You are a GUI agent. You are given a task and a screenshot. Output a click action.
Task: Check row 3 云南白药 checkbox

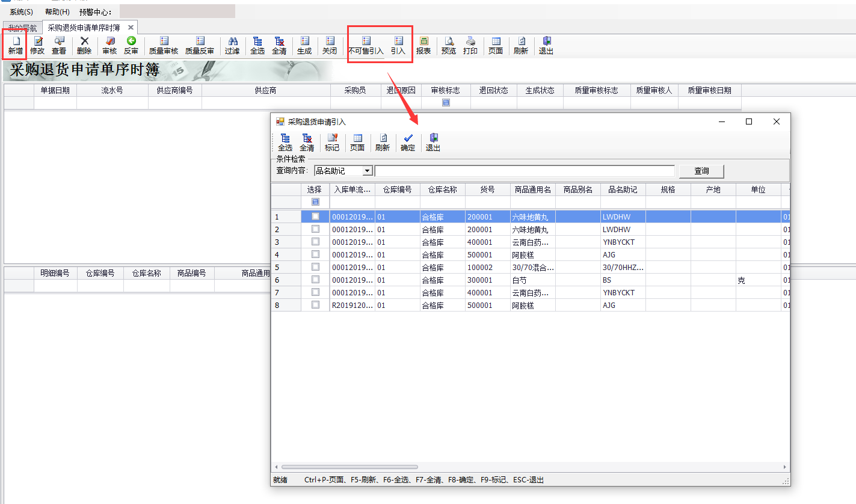point(315,241)
